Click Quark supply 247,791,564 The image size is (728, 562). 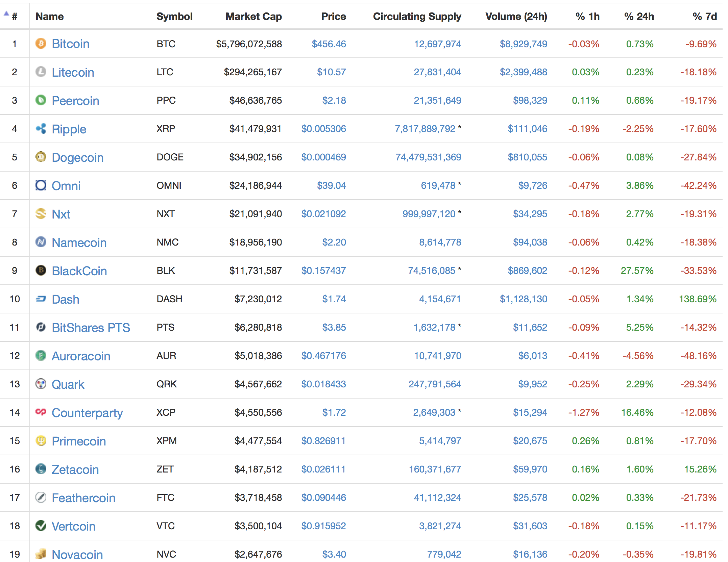pyautogui.click(x=435, y=384)
